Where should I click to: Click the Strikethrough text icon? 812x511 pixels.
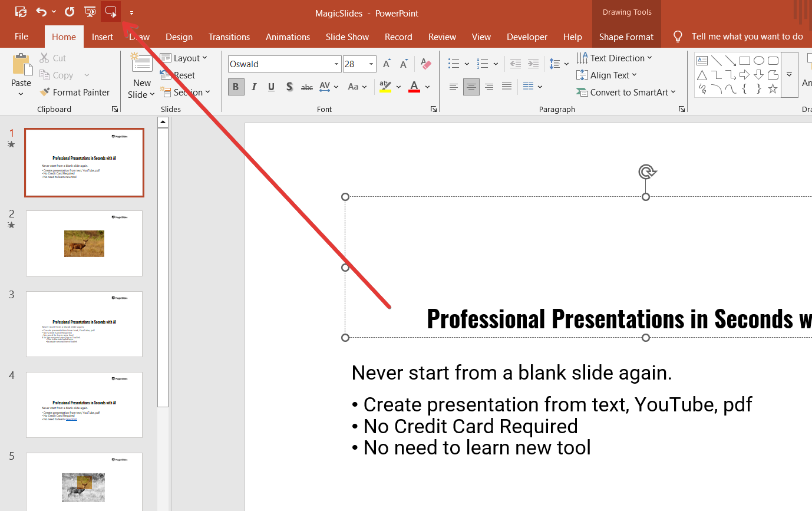click(x=307, y=87)
